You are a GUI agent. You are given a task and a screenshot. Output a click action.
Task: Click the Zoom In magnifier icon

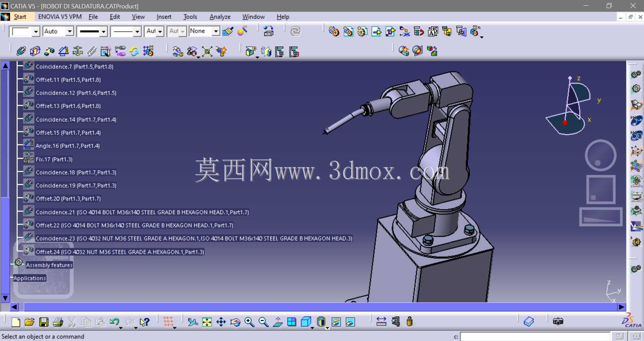point(249,322)
